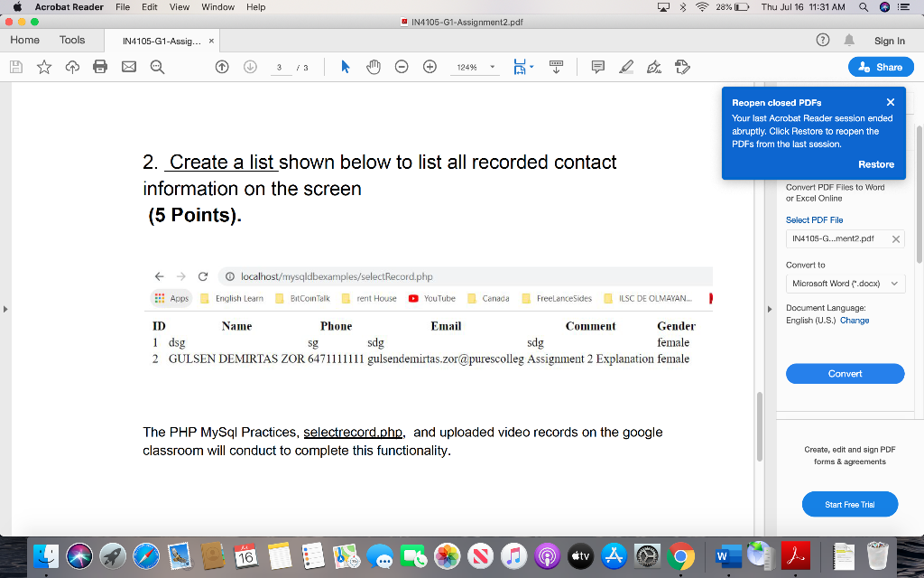924x578 pixels.
Task: Click the Convert button
Action: click(x=845, y=373)
